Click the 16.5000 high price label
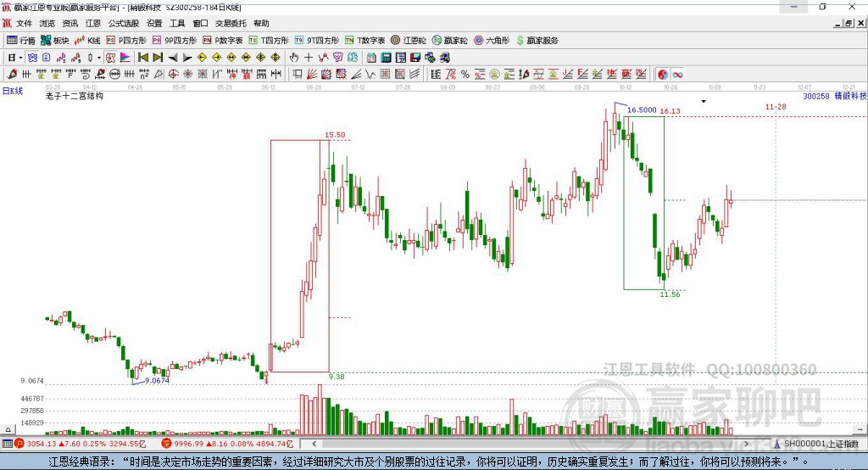The height and width of the screenshot is (470, 868). [x=642, y=109]
